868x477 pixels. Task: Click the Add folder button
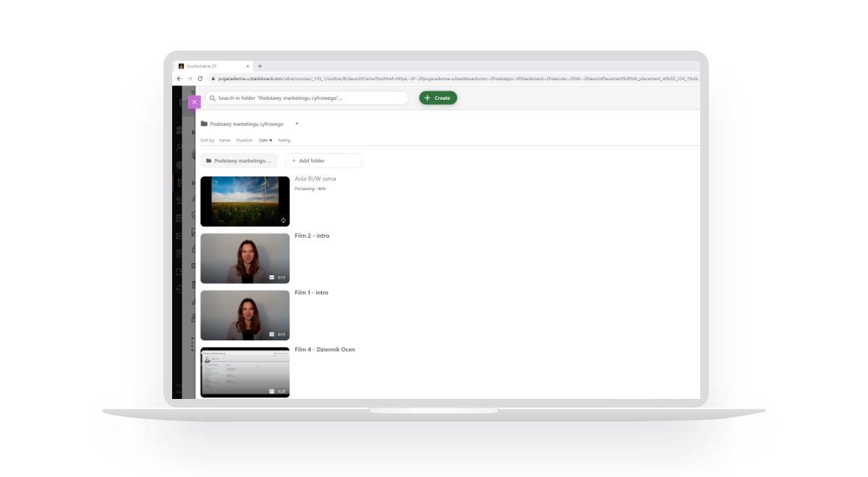pyautogui.click(x=323, y=160)
